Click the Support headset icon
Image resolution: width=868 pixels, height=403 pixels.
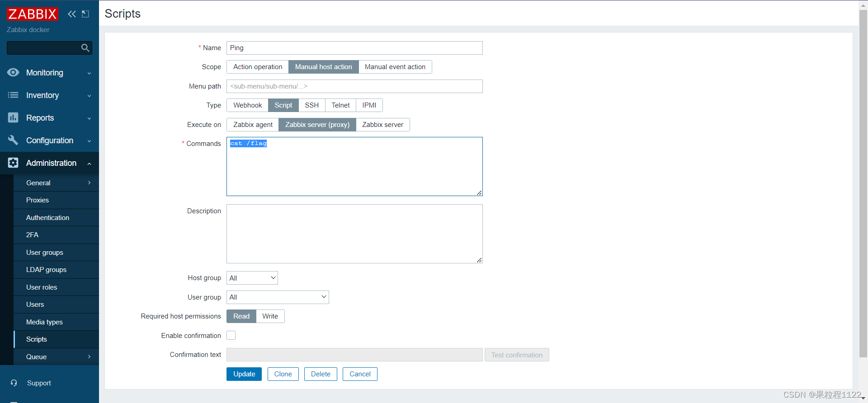[14, 383]
